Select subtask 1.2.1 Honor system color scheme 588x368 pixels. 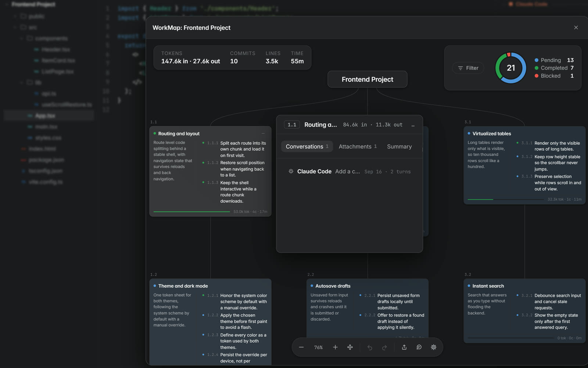(235, 301)
